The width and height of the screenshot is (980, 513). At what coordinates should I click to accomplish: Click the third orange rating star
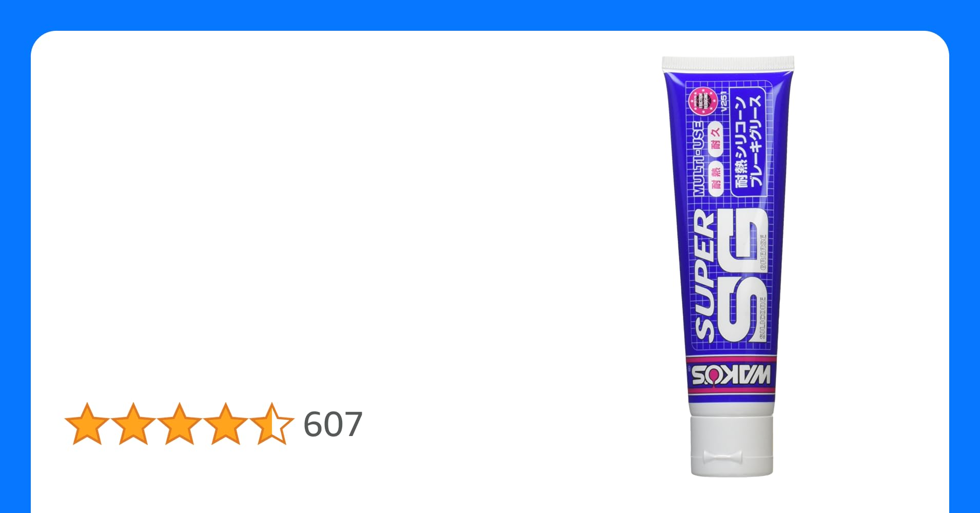click(179, 424)
